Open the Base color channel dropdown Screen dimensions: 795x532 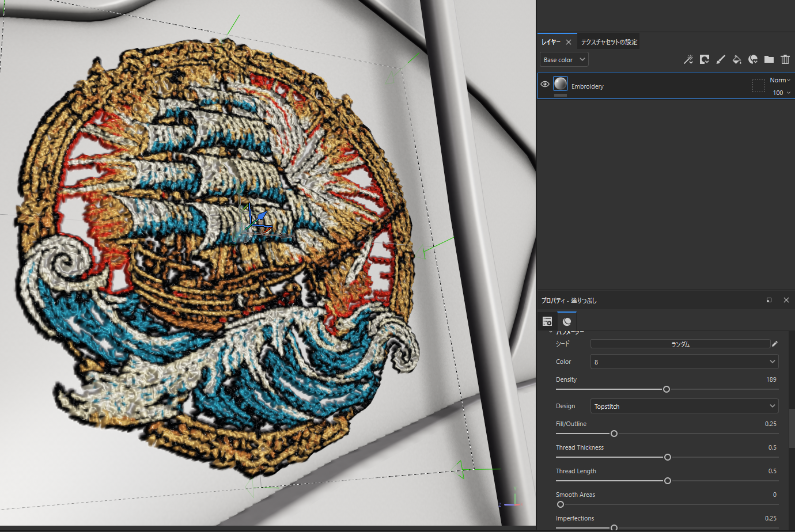click(x=564, y=59)
